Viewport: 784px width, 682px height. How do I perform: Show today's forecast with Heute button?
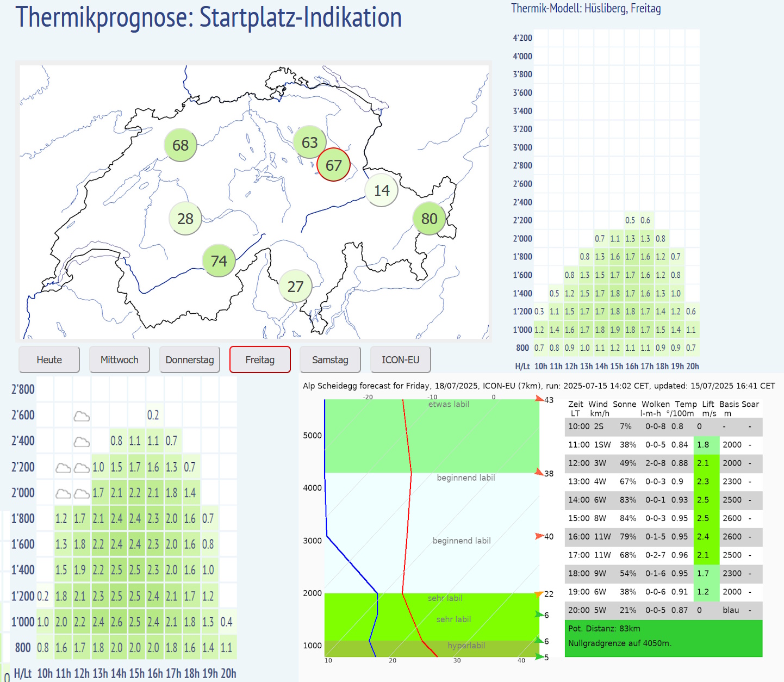pos(49,360)
